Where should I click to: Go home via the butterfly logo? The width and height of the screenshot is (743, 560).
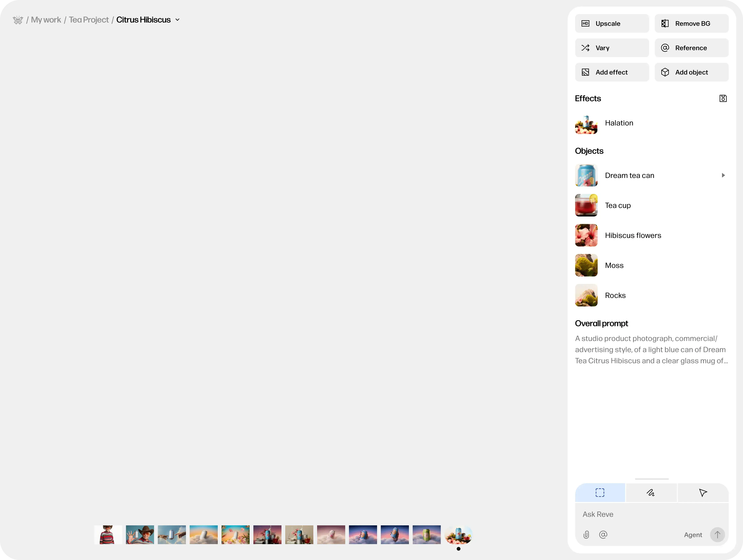tap(18, 20)
